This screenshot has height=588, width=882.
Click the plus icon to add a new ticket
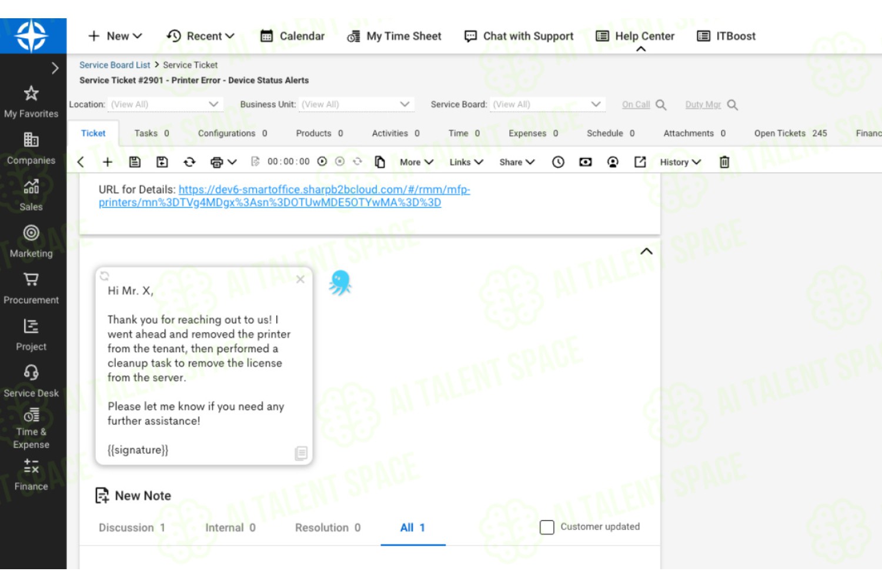pyautogui.click(x=108, y=162)
